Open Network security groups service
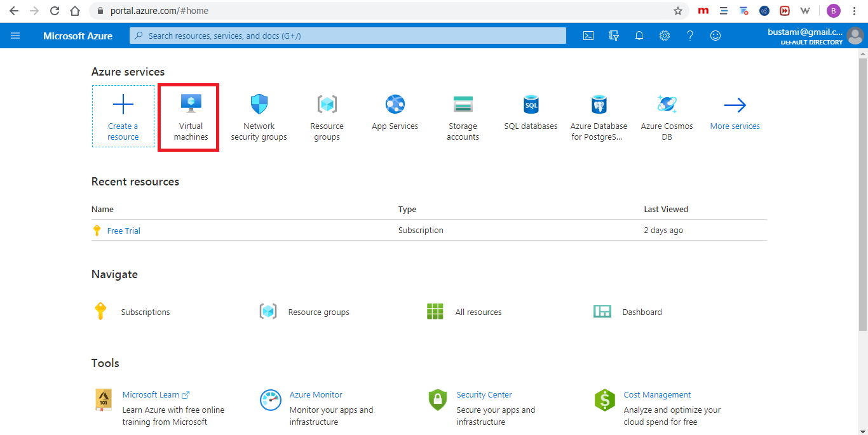 (x=259, y=117)
